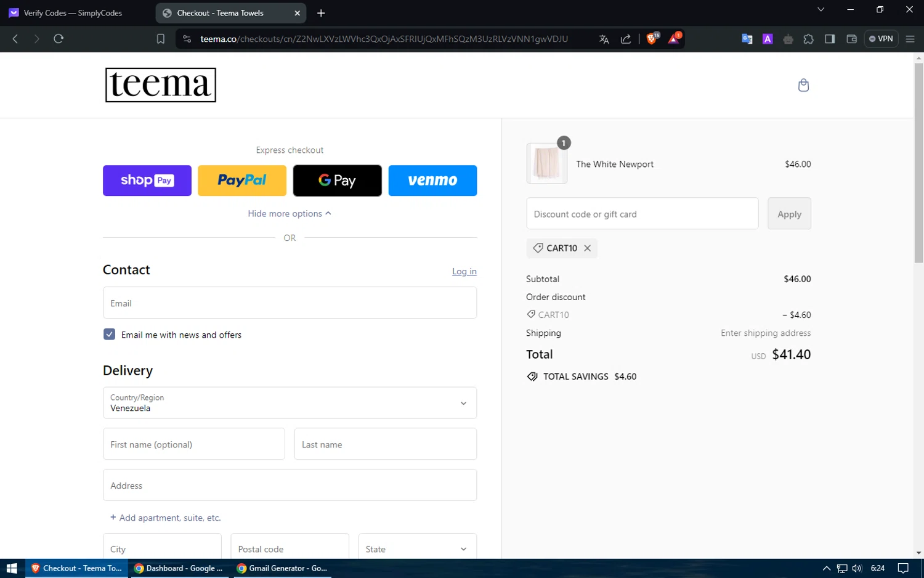Open the volume control icon
The width and height of the screenshot is (924, 578).
coord(857,568)
